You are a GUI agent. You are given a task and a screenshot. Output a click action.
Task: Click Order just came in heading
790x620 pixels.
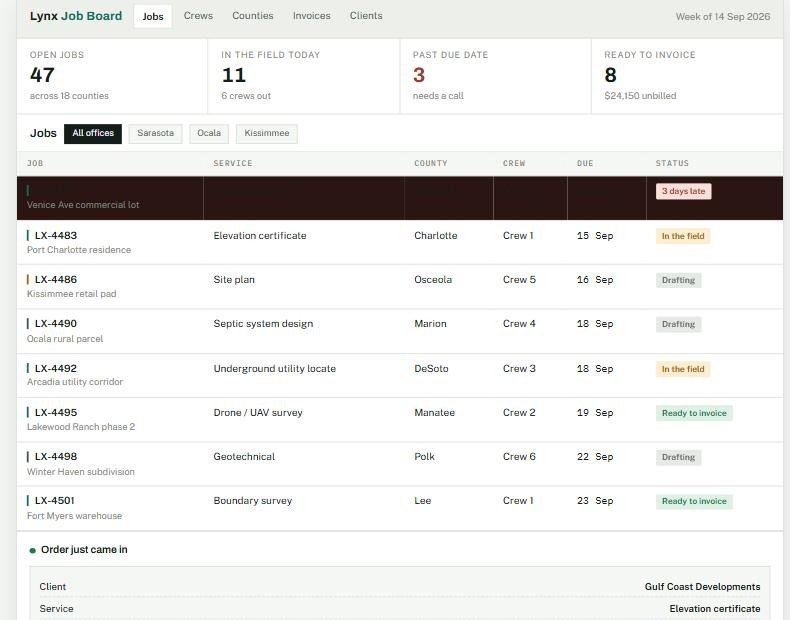tap(84, 549)
